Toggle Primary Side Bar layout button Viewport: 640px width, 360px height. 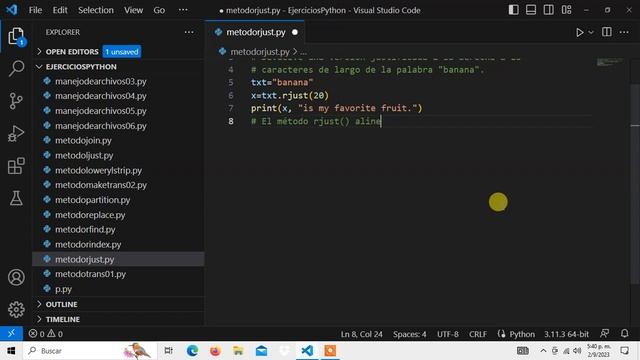(x=513, y=10)
